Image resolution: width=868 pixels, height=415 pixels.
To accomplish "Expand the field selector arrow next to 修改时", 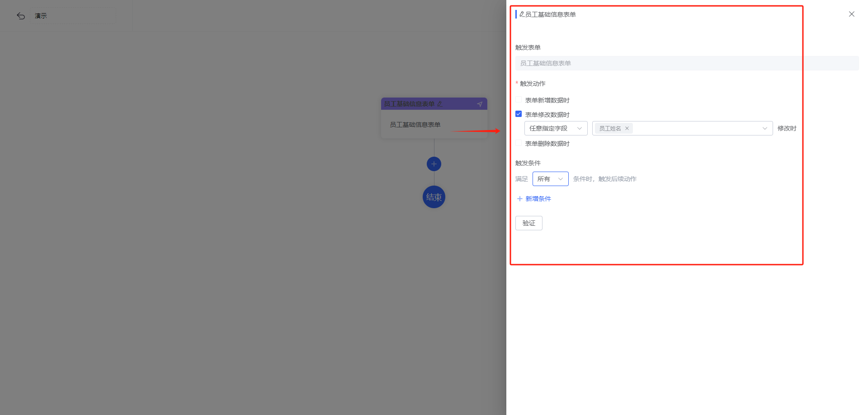I will [764, 128].
